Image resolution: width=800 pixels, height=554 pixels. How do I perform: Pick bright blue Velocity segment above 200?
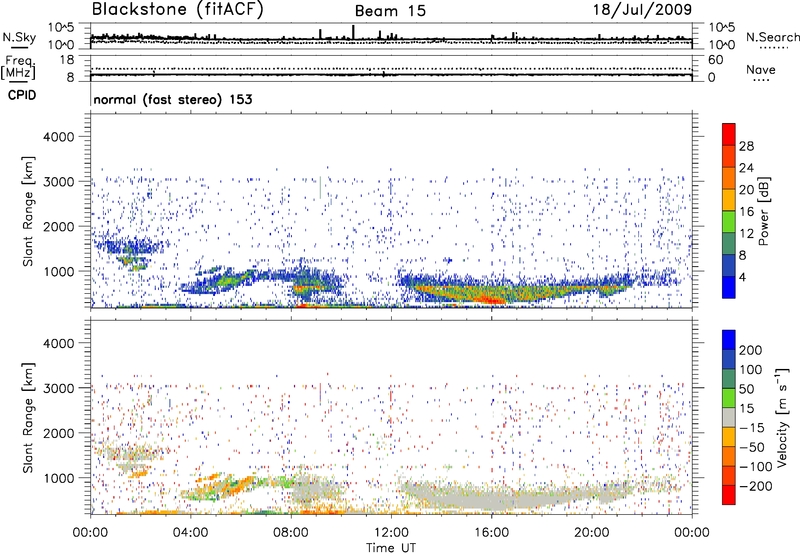pos(729,340)
